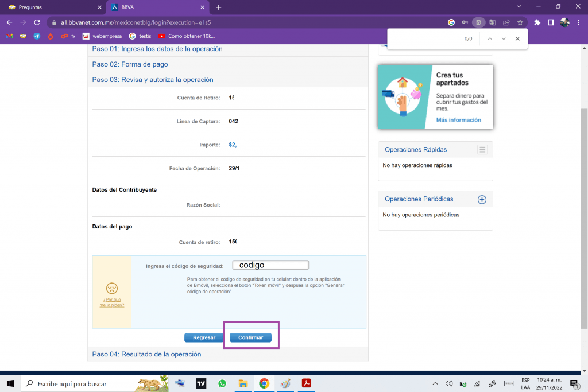Open TradingView from taskbar

pos(201,383)
